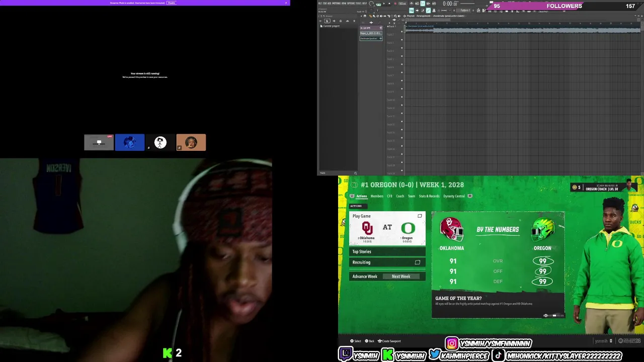The height and width of the screenshot is (362, 644).
Task: Toggle the recording countdown icon
Action: (423, 4)
